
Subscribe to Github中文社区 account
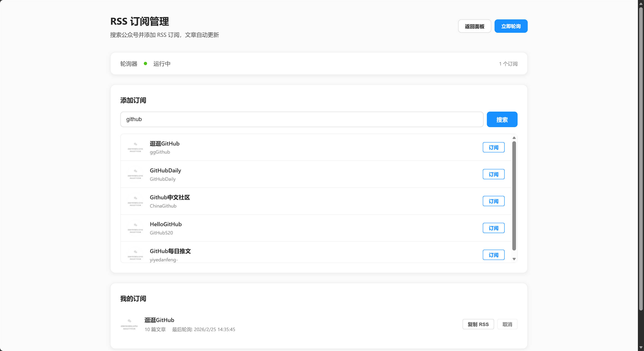coord(493,201)
